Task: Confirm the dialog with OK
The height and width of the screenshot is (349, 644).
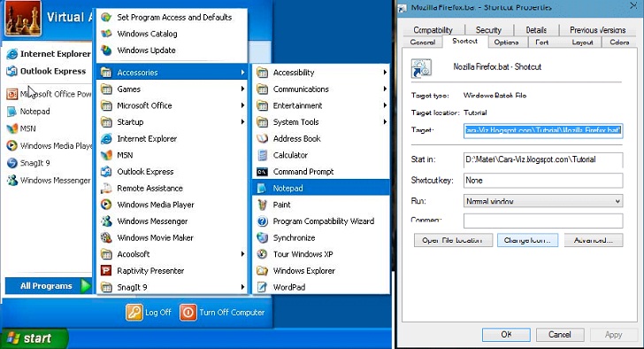Action: tap(506, 335)
